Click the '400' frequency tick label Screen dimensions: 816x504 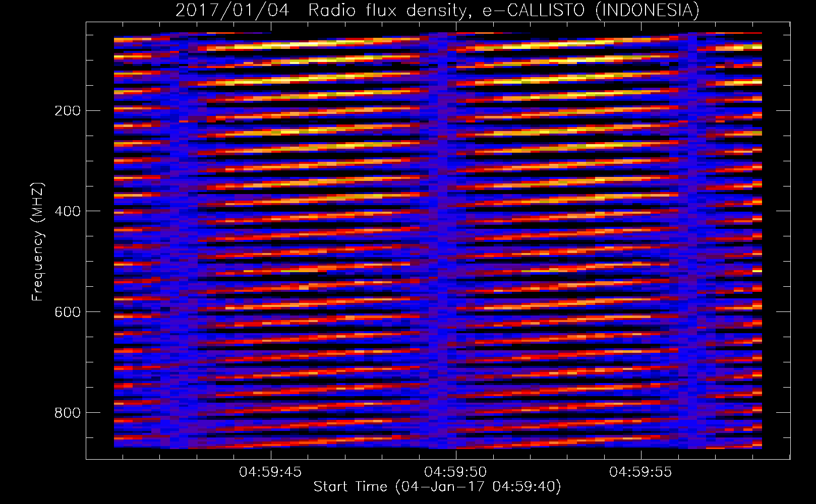(x=68, y=211)
